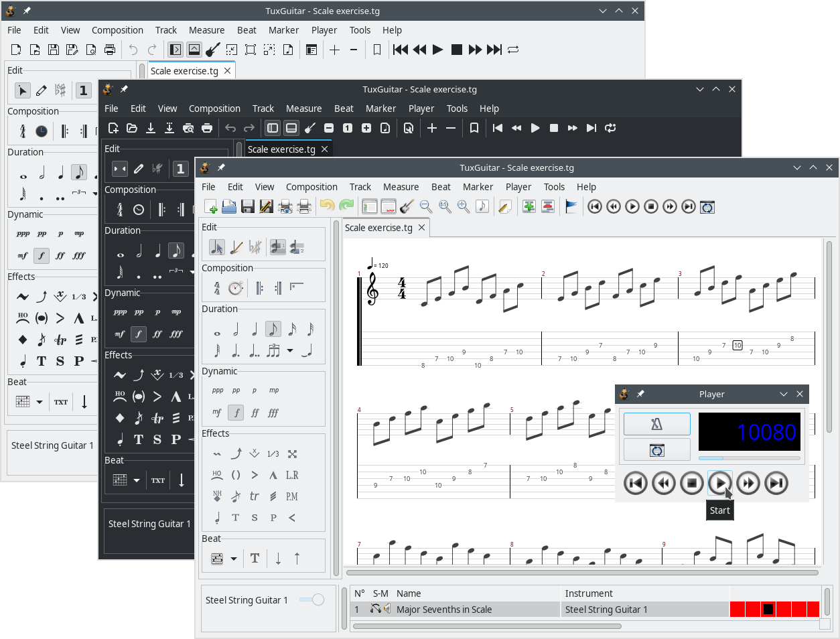Click the bend effect icon in front Effects panel
Image resolution: width=840 pixels, height=639 pixels.
(236, 453)
